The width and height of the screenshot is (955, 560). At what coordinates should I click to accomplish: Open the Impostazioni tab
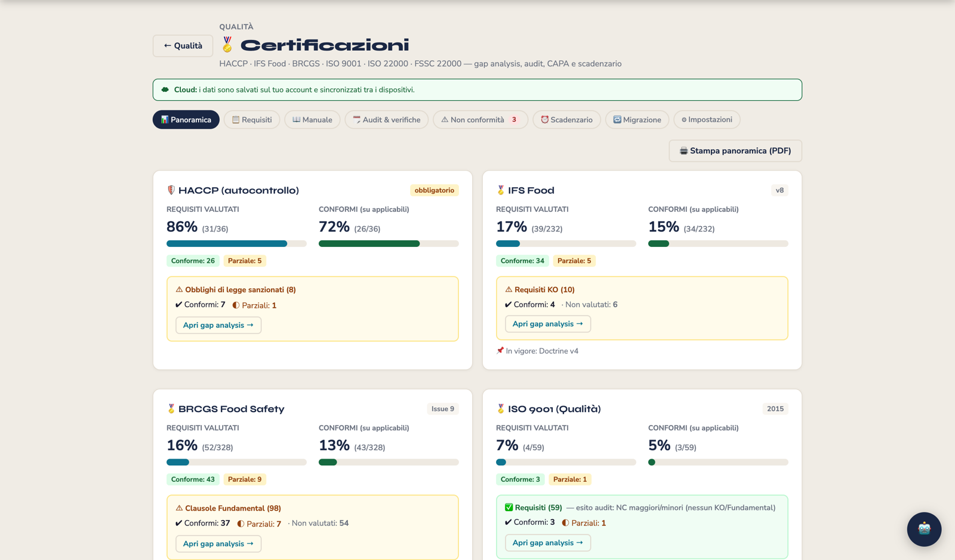click(707, 120)
